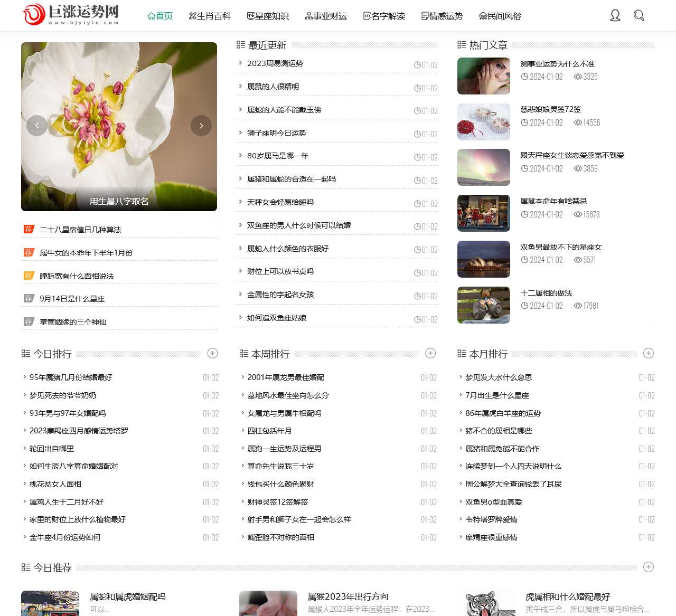Open the 情感运势 menu item
Screen dimensions: 676x616
[x=442, y=16]
